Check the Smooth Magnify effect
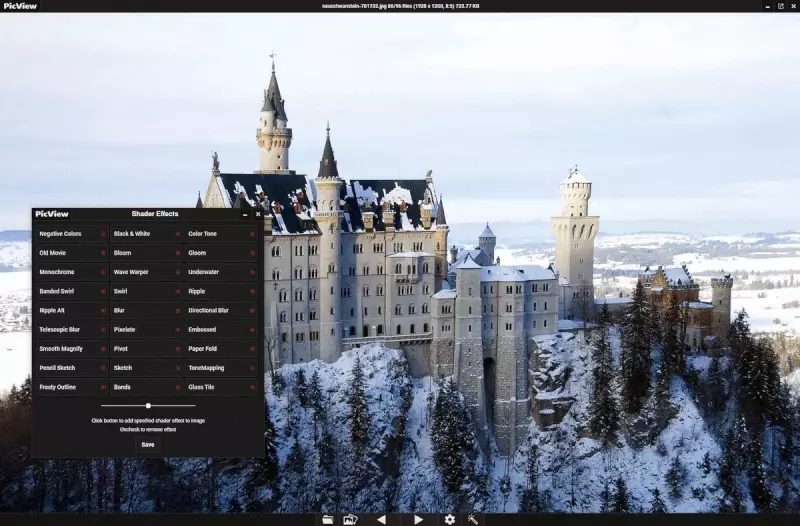800x526 pixels. click(x=71, y=349)
